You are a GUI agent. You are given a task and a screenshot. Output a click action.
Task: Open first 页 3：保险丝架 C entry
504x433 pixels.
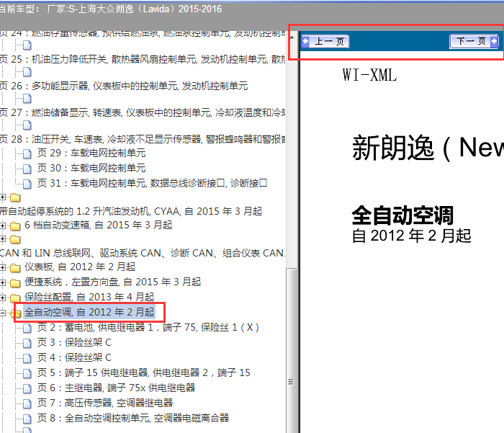[74, 342]
